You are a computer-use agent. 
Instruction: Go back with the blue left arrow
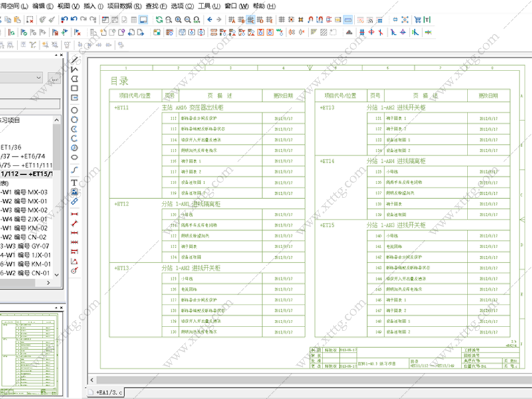209,20
